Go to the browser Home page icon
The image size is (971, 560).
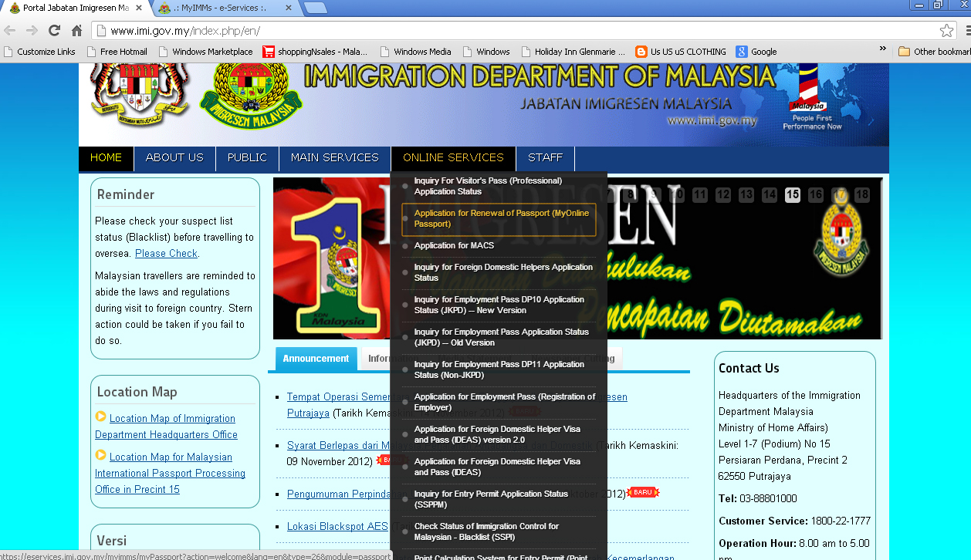(x=76, y=31)
